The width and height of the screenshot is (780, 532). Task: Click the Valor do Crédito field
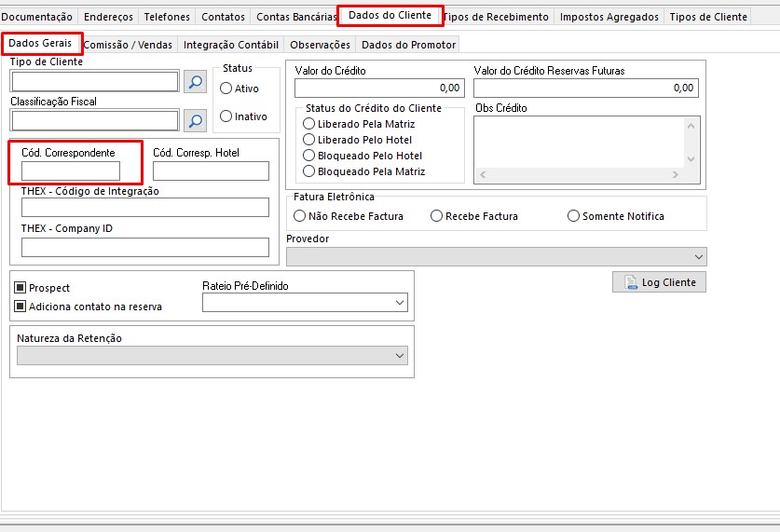(x=379, y=88)
